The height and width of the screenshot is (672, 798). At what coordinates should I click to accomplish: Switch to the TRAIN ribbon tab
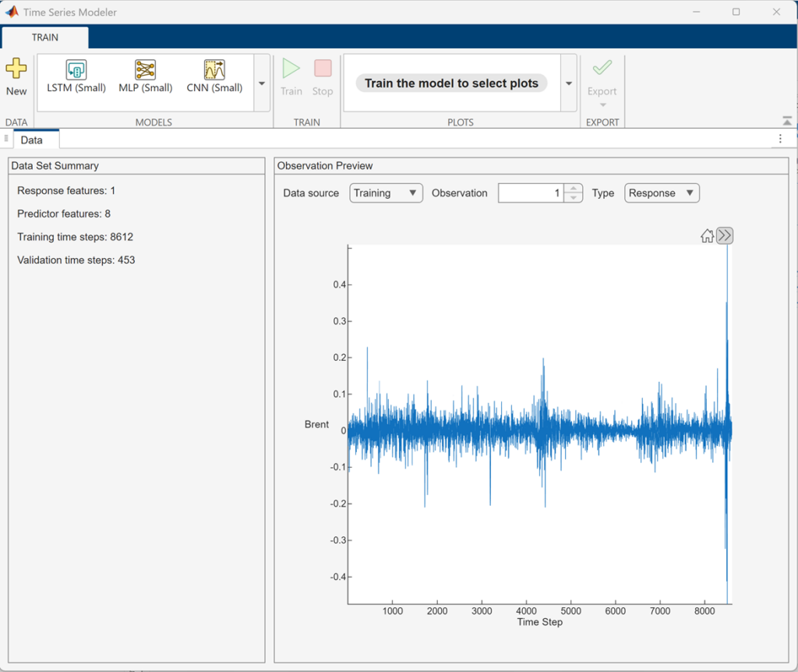coord(44,37)
